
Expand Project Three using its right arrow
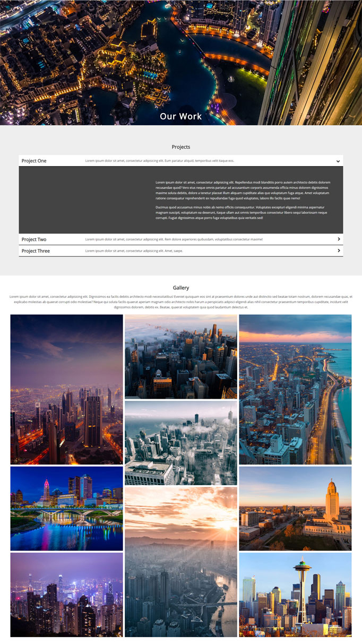[x=339, y=251]
